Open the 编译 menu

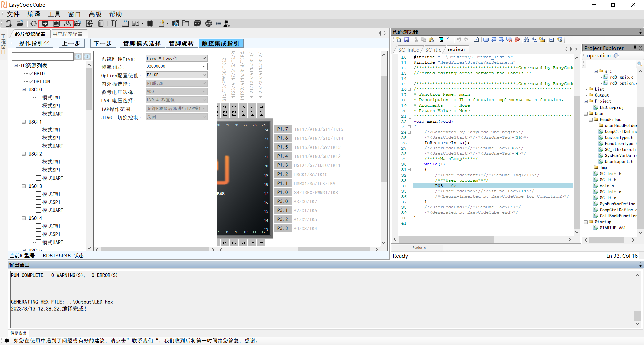click(x=34, y=14)
